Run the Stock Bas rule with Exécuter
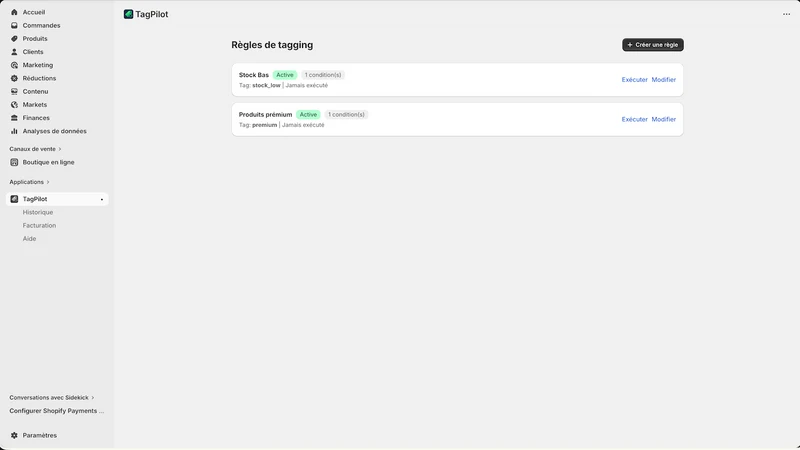Image resolution: width=800 pixels, height=450 pixels. 634,80
